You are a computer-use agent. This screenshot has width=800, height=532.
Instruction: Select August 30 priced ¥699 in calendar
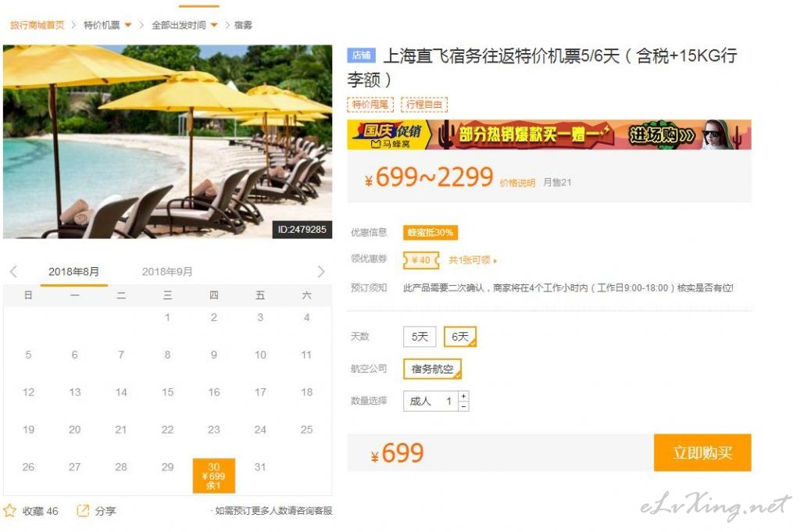coord(214,476)
